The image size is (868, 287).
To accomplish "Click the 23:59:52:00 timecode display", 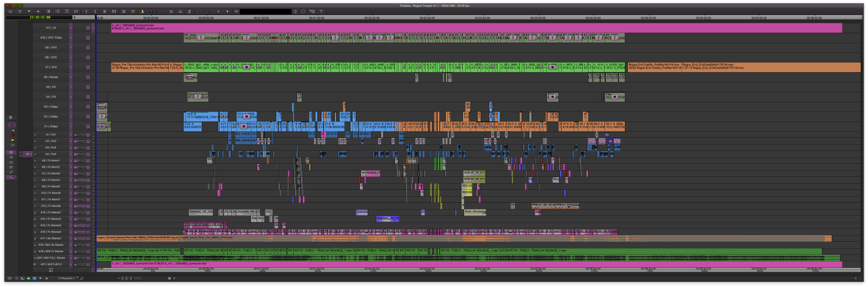I will pyautogui.click(x=40, y=17).
